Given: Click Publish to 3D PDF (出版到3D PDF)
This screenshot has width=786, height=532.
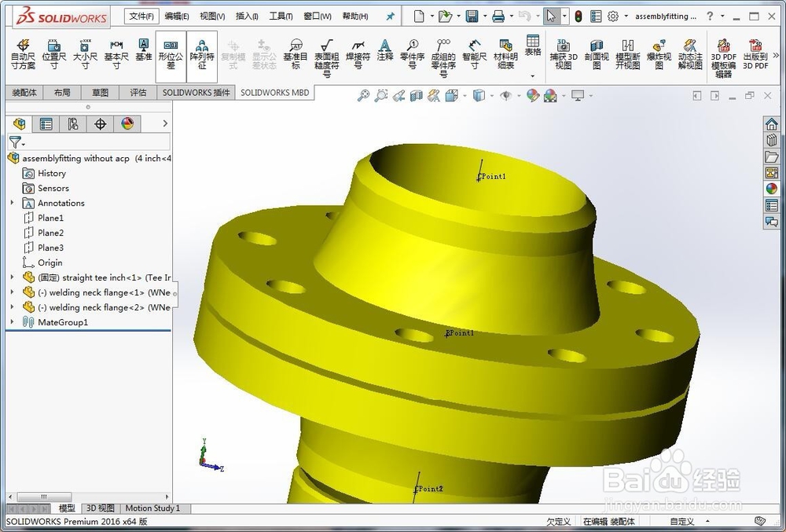Looking at the screenshot, I should coord(755,55).
